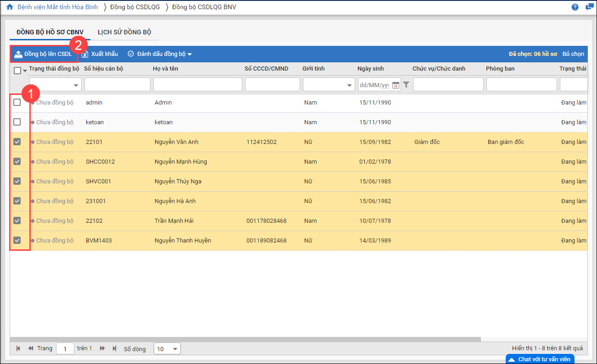The image size is (597, 364).
Task: Toggle the select-all header checkbox
Action: click(17, 71)
